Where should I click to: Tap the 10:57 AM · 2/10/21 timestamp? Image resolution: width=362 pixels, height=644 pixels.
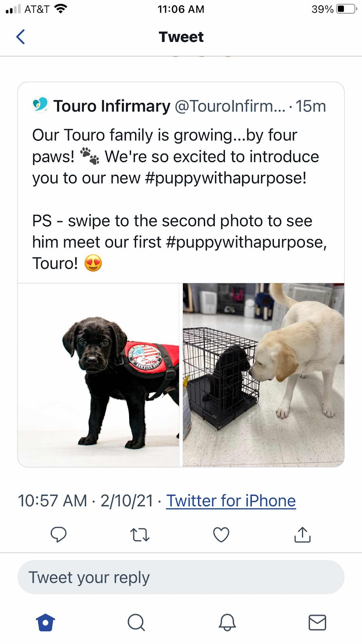tap(86, 501)
